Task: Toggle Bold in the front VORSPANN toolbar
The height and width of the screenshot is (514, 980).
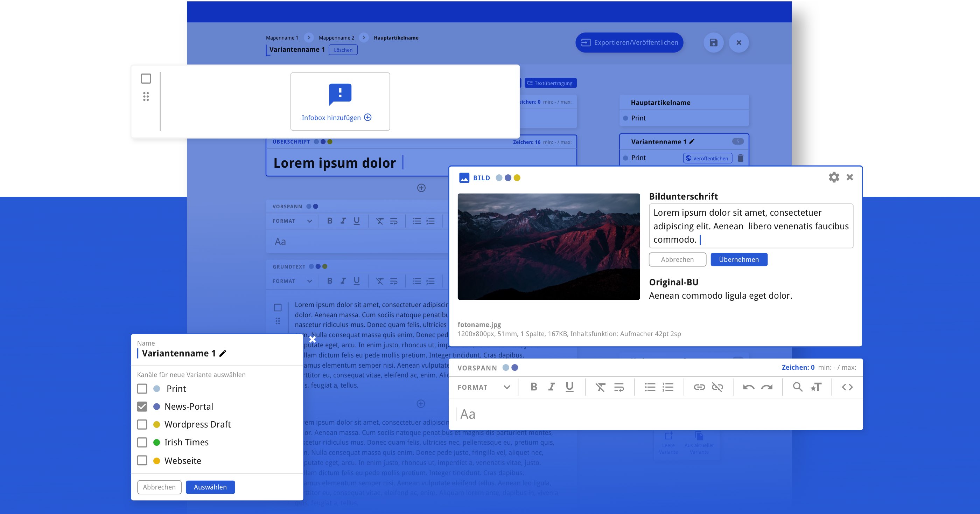Action: tap(534, 387)
